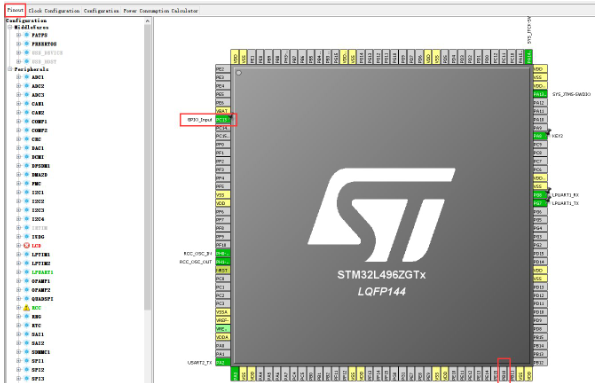Select the I2C3 peripheral label

click(38, 210)
